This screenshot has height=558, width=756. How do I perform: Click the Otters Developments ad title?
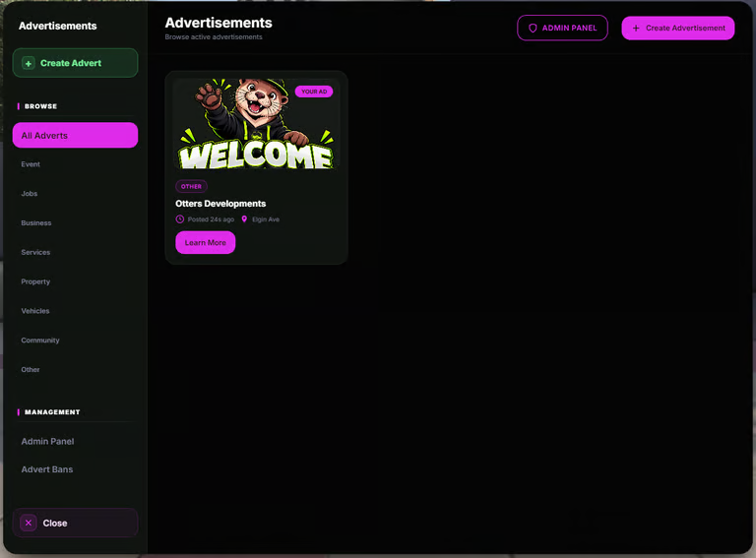coord(220,204)
